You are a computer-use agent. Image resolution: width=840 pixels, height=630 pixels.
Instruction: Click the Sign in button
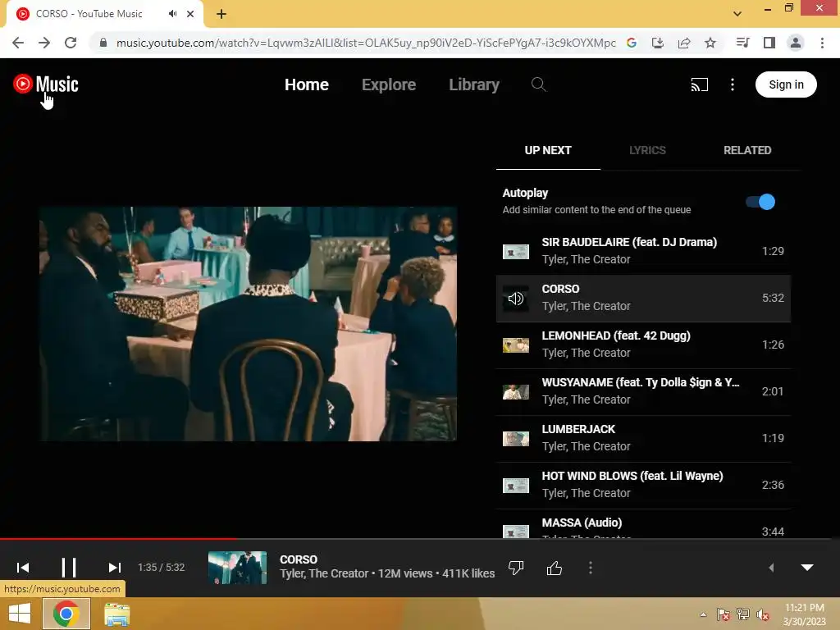[786, 84]
